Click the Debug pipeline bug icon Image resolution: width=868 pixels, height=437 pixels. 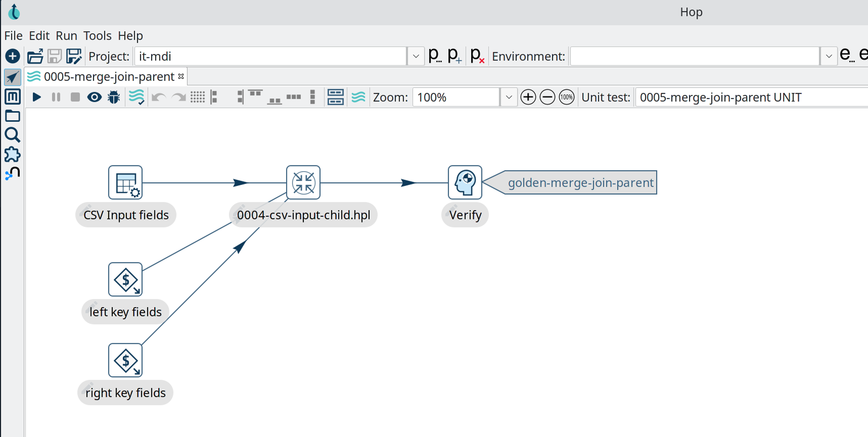pyautogui.click(x=114, y=97)
